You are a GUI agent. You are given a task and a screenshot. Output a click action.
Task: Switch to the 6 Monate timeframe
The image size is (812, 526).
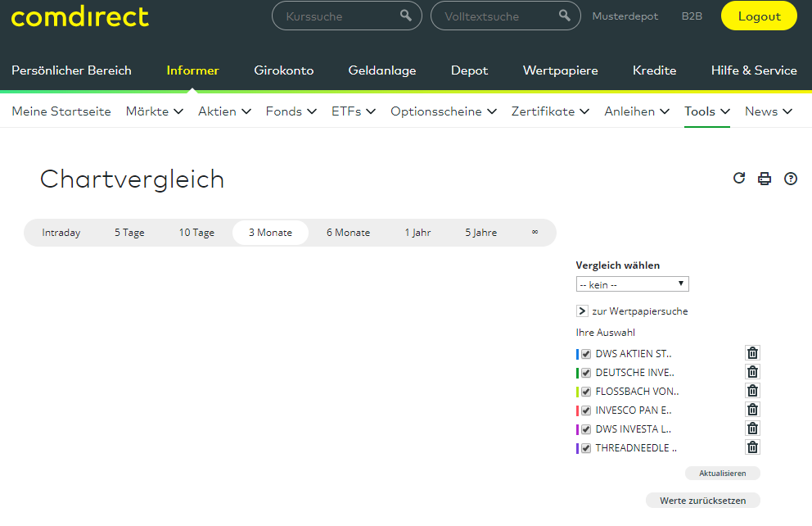348,233
